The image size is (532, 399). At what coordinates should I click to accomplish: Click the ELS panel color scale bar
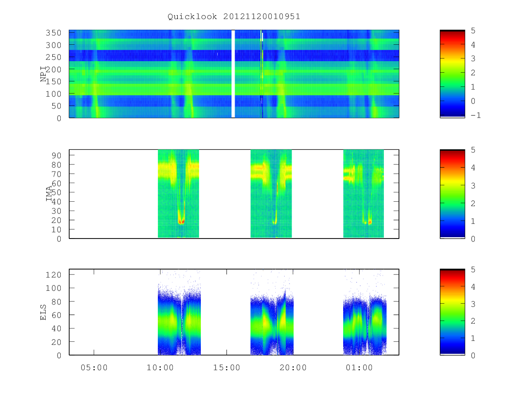[x=452, y=312]
